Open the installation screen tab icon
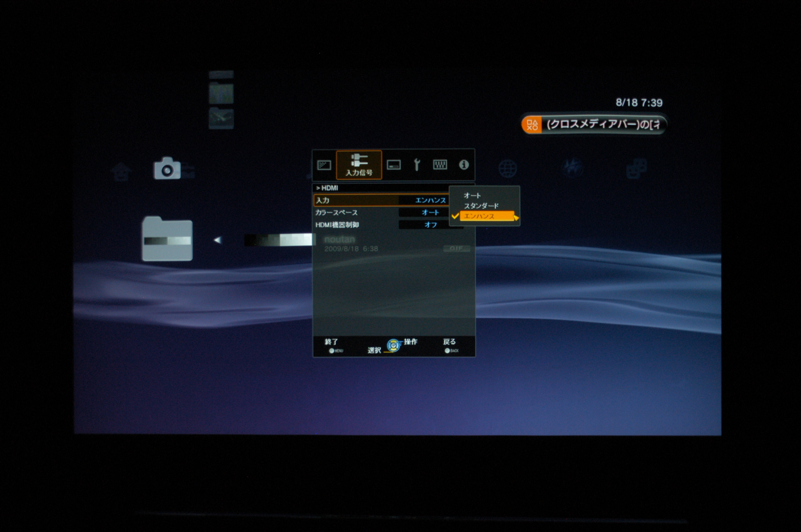 click(394, 165)
